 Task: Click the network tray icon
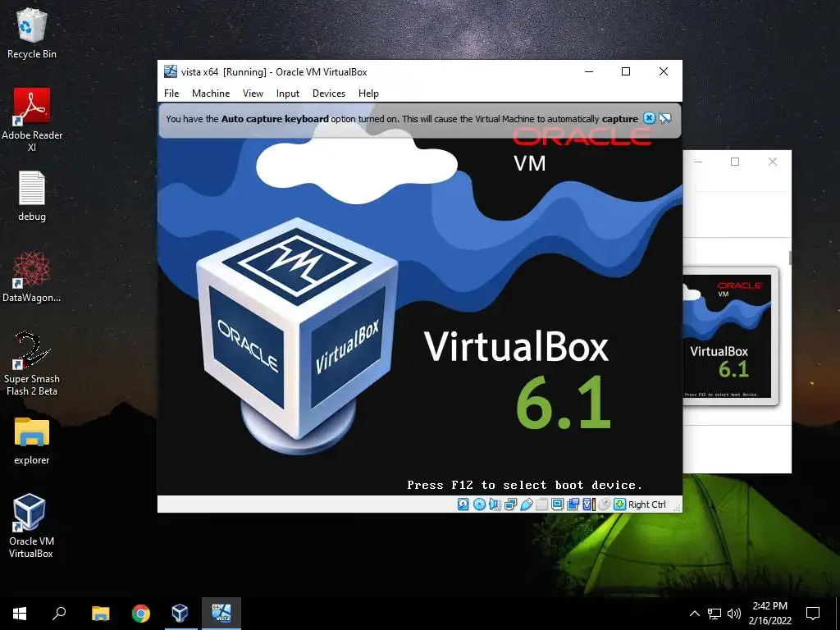pos(714,614)
